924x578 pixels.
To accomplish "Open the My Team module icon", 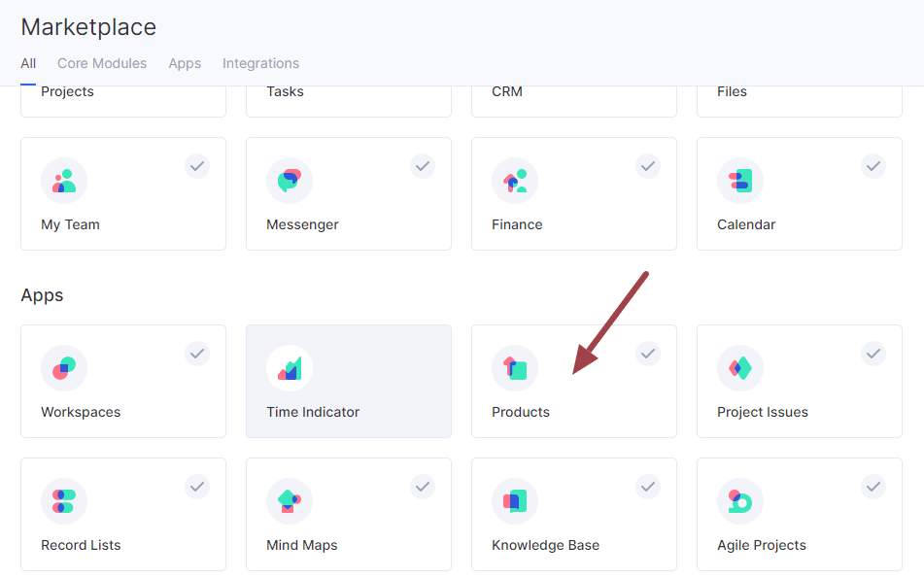I will [64, 181].
